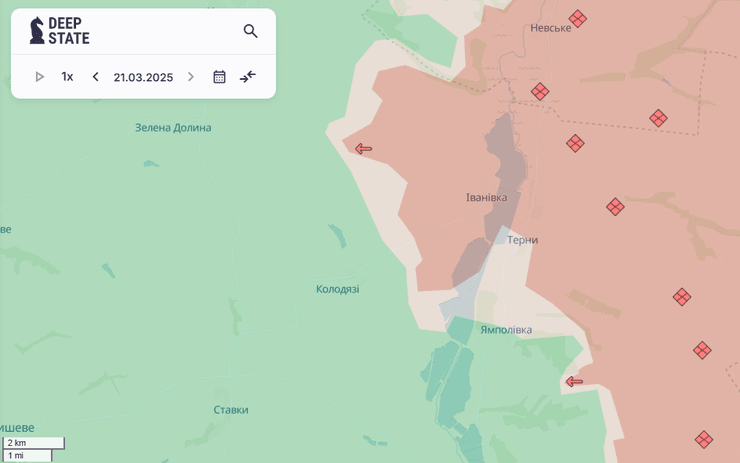The image size is (740, 463).
Task: Click the compare arrows icon beside calendar
Action: pyautogui.click(x=248, y=77)
